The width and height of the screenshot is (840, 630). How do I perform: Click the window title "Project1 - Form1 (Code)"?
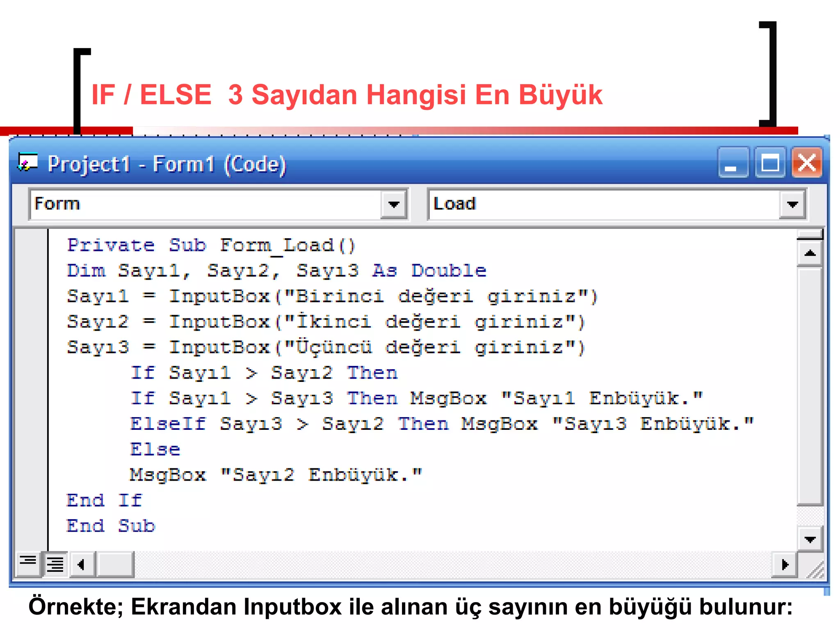(x=167, y=164)
